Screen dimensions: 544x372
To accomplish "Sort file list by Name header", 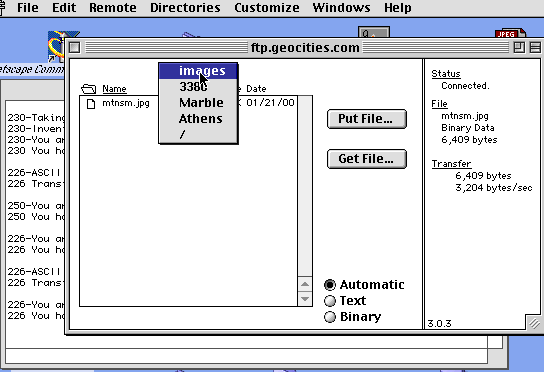I will [114, 89].
